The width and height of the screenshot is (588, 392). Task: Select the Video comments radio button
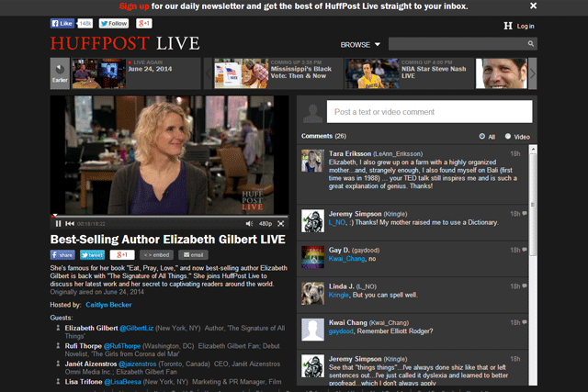[508, 137]
